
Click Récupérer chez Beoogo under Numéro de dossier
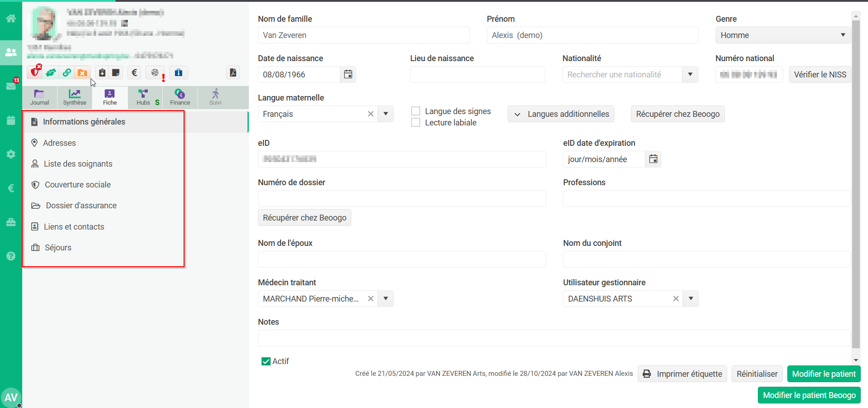pos(305,217)
